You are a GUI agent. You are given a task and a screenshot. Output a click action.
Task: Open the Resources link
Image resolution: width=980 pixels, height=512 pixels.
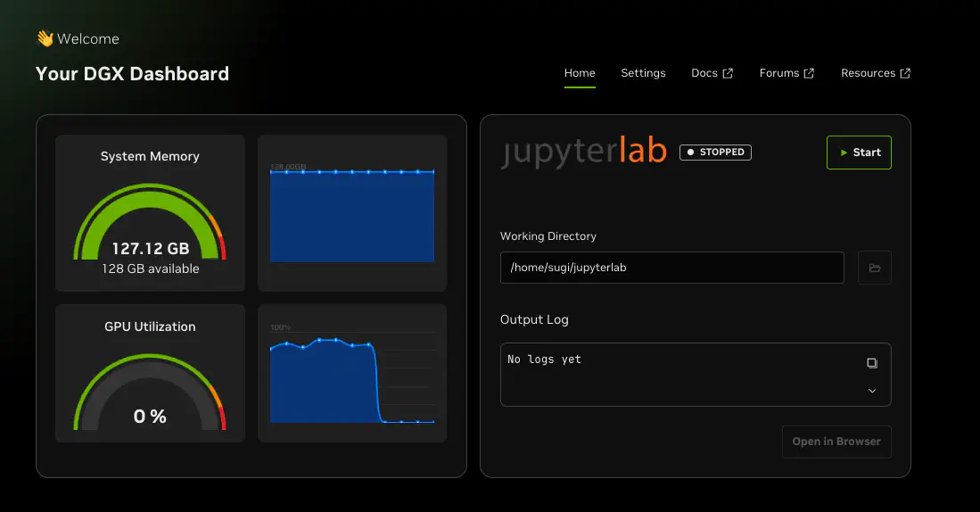868,73
